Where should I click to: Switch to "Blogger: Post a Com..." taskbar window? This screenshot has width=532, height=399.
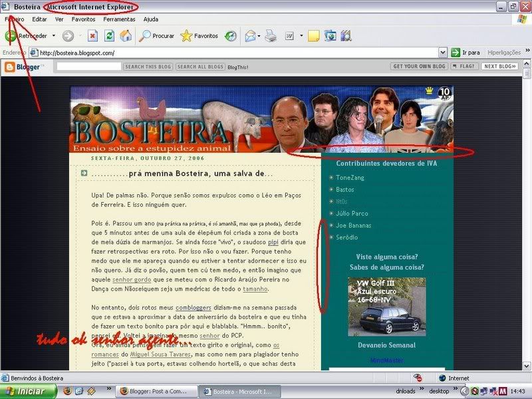pos(156,392)
